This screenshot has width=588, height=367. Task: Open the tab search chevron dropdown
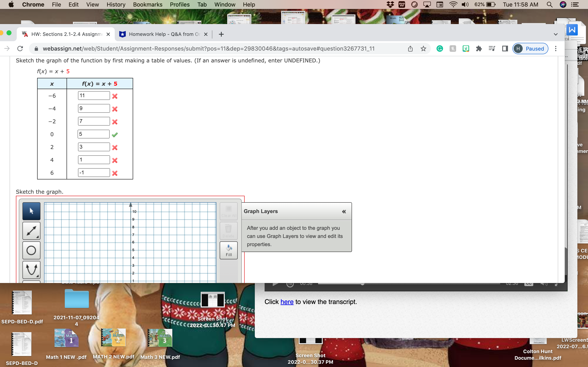pos(556,34)
